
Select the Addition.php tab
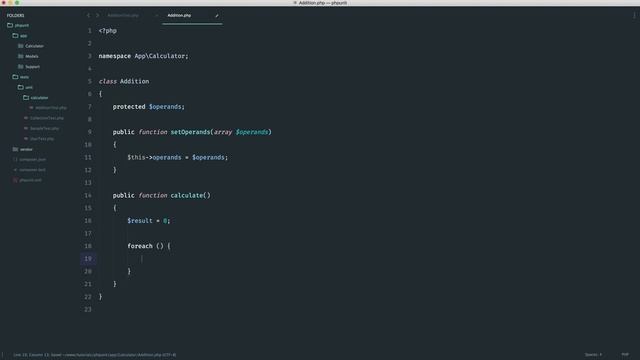click(x=179, y=16)
